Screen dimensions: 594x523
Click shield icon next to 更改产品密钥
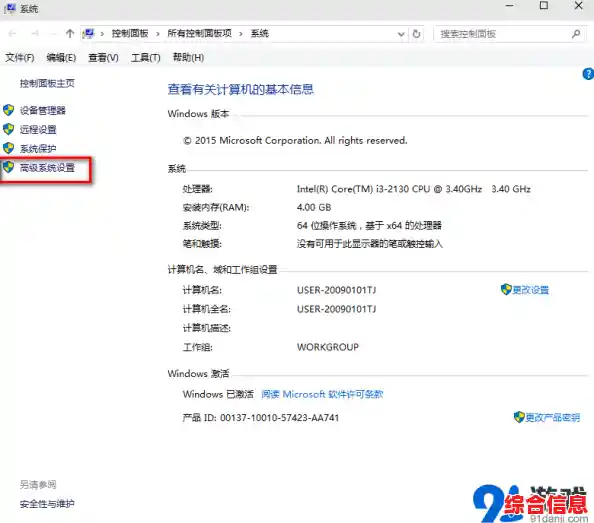(519, 417)
